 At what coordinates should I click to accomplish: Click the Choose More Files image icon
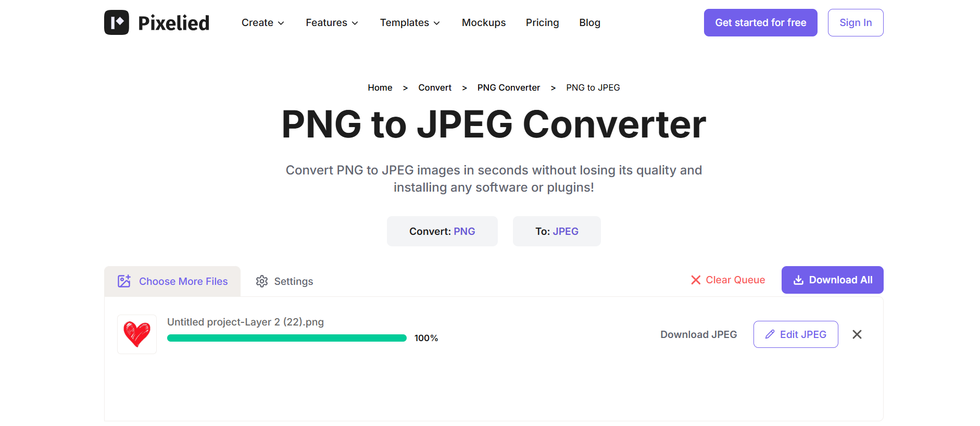click(x=124, y=281)
